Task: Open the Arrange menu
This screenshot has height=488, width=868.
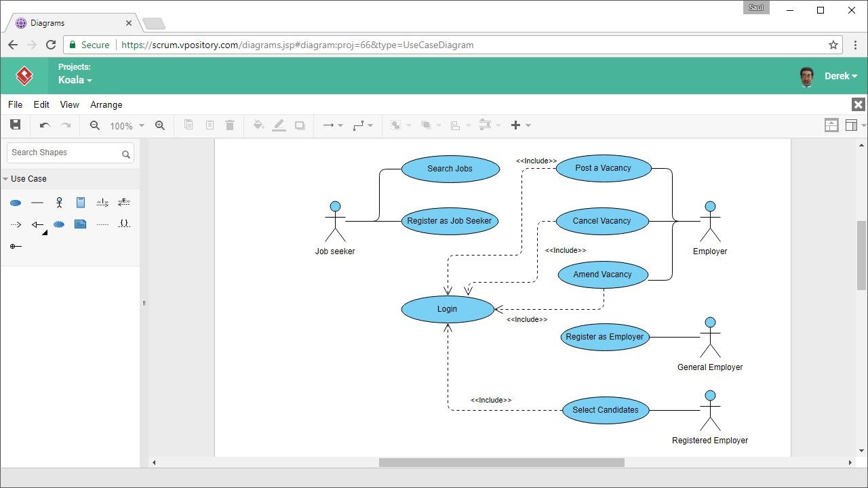Action: click(x=106, y=104)
